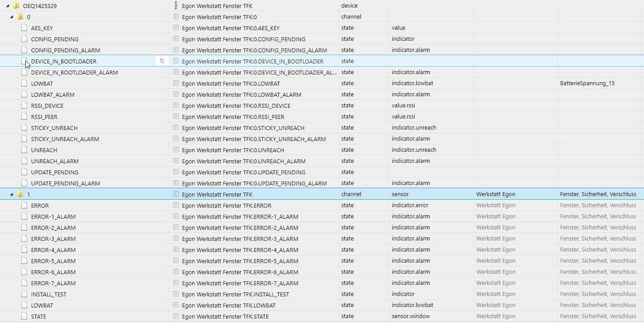The width and height of the screenshot is (644, 323).
Task: Click name 'Egon Werkstatt Fenster TFK:0.STICKY_UNREACH_ALARM'
Action: (254, 139)
